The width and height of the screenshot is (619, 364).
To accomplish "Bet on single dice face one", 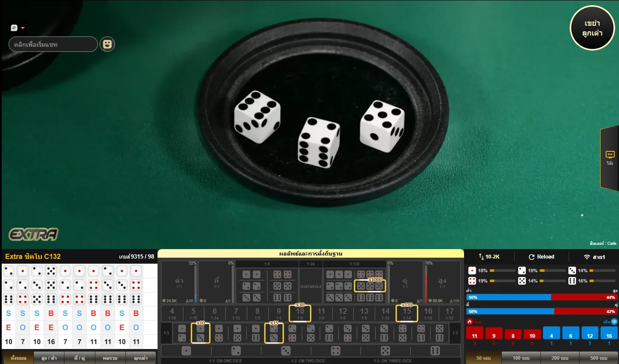I will (186, 351).
